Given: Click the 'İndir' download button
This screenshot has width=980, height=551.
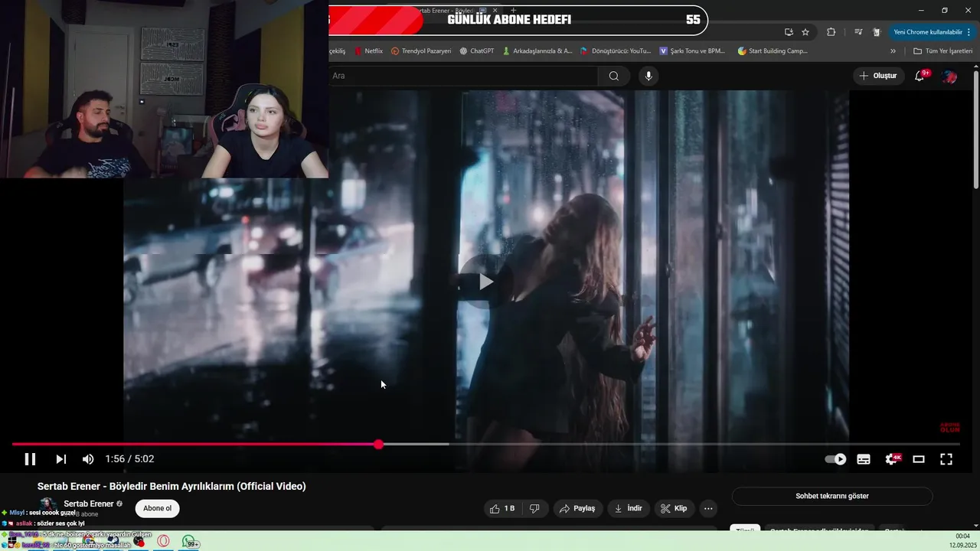Looking at the screenshot, I should tap(629, 508).
